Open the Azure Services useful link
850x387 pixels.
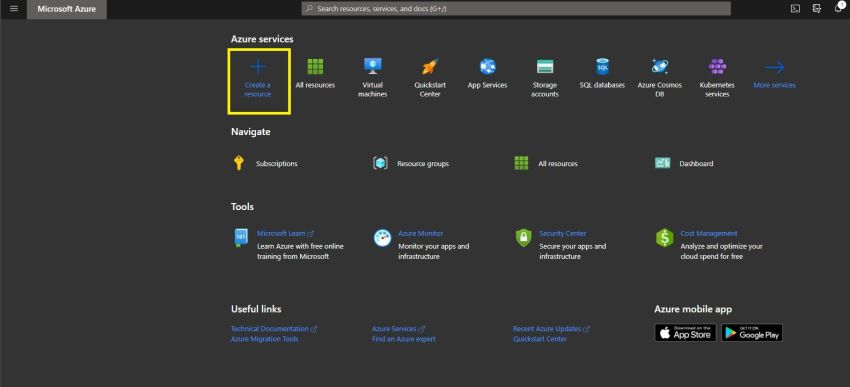pos(398,329)
